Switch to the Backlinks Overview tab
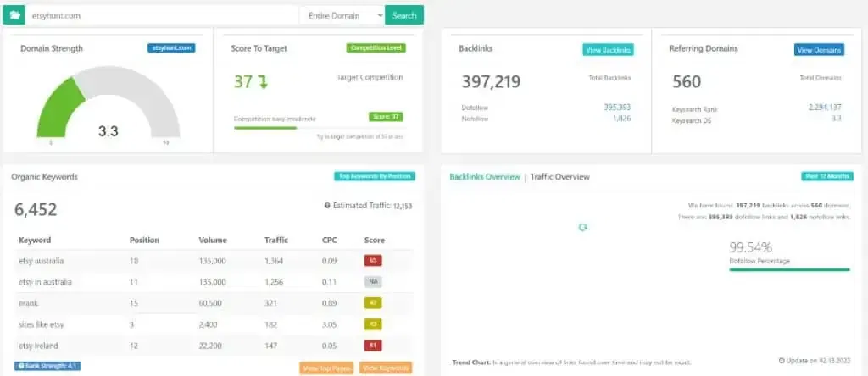Image resolution: width=868 pixels, height=376 pixels. click(x=485, y=177)
